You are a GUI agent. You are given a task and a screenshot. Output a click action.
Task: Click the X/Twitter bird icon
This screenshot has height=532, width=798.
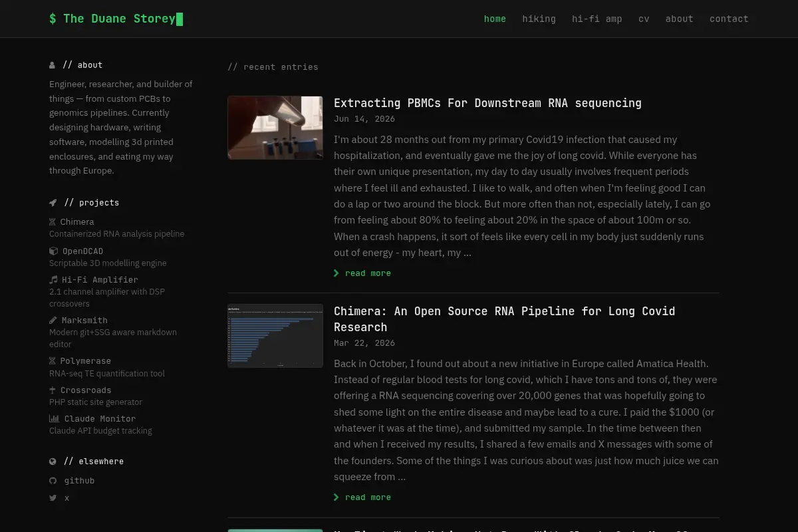(53, 498)
